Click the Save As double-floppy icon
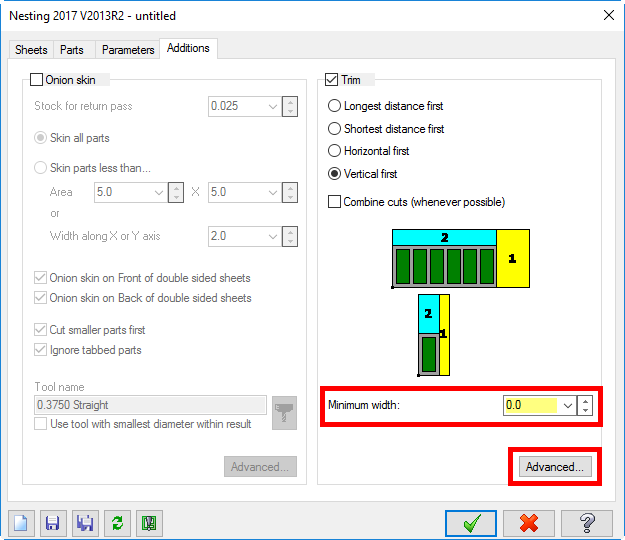 (85, 523)
